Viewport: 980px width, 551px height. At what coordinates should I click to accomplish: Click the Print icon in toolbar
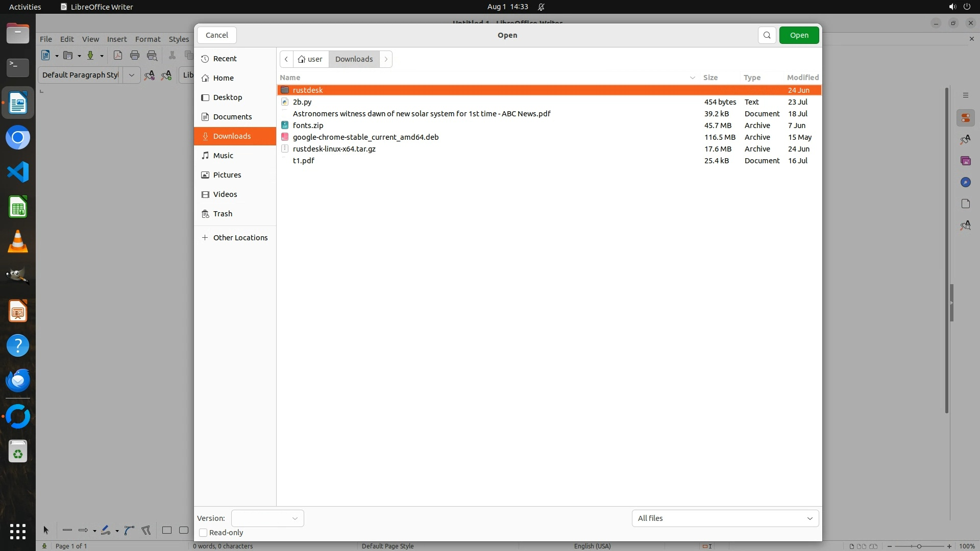(x=135, y=56)
